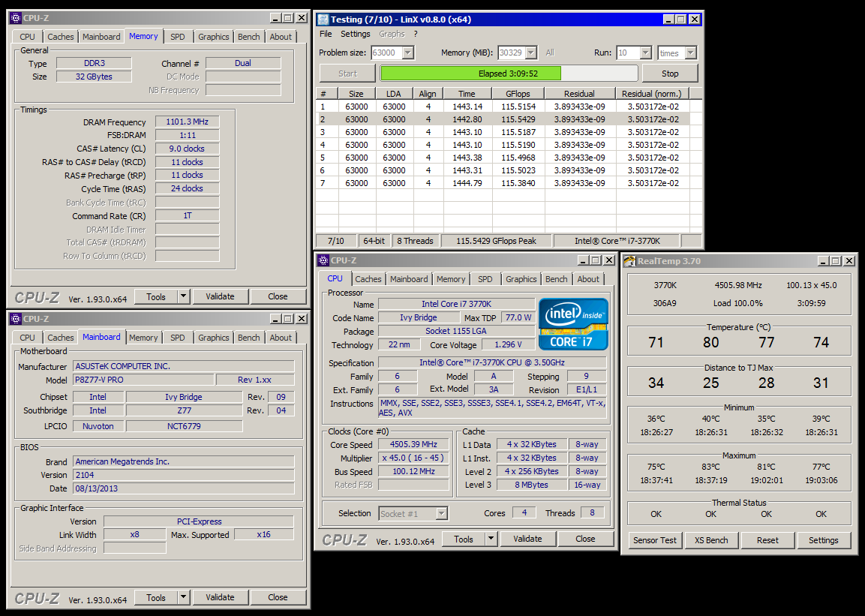Open Graphics tab in CPU-Z CPU window

(x=521, y=279)
